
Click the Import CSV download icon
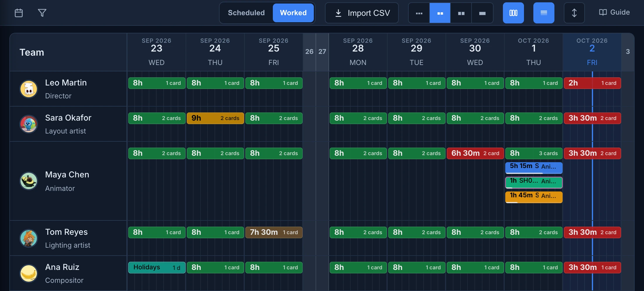[x=338, y=13]
